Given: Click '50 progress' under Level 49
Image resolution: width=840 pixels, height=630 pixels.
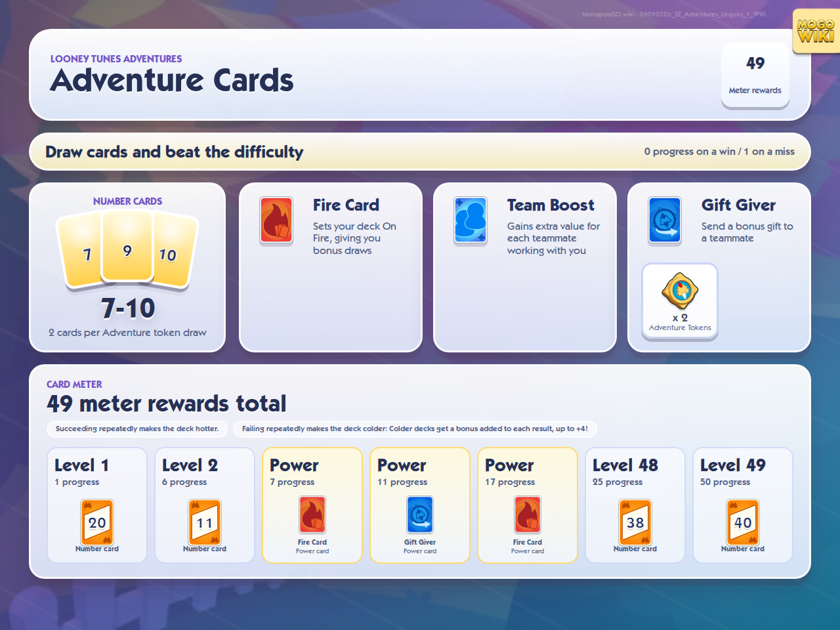Looking at the screenshot, I should click(725, 482).
